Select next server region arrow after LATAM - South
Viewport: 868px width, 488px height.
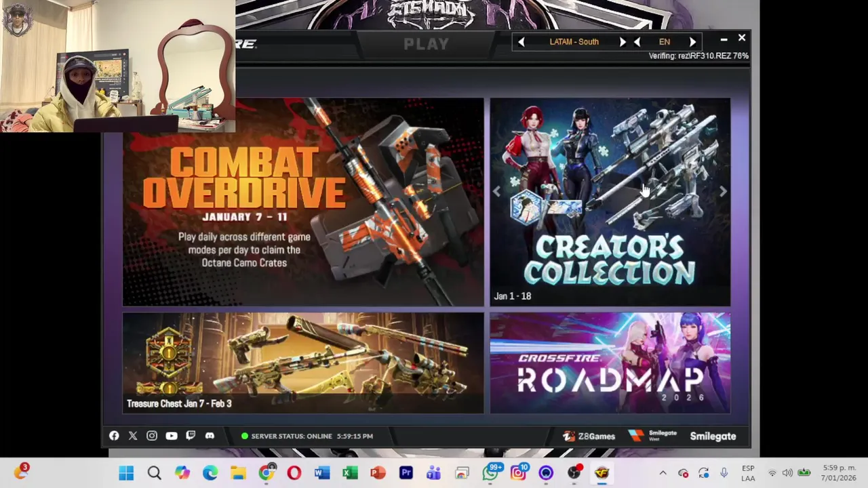[623, 42]
